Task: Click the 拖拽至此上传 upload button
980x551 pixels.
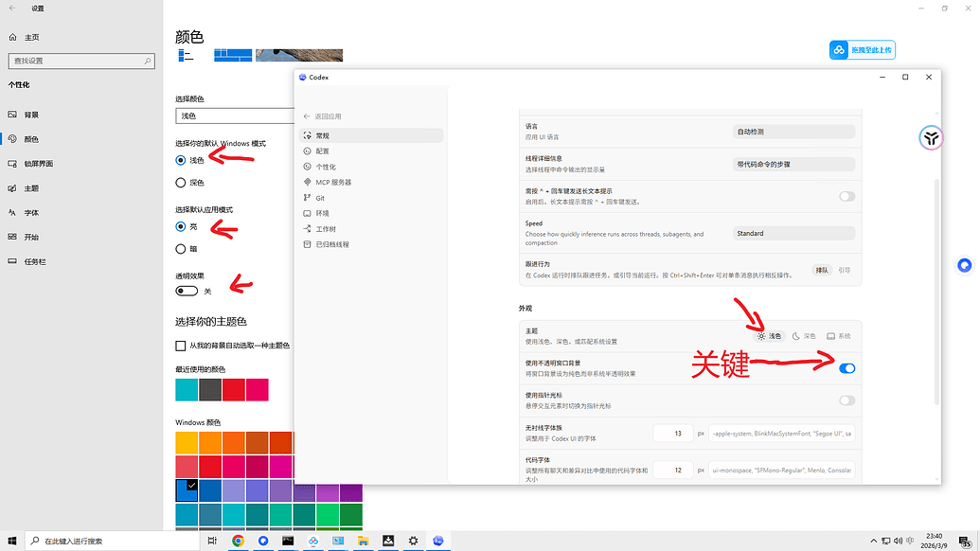Action: [x=863, y=50]
